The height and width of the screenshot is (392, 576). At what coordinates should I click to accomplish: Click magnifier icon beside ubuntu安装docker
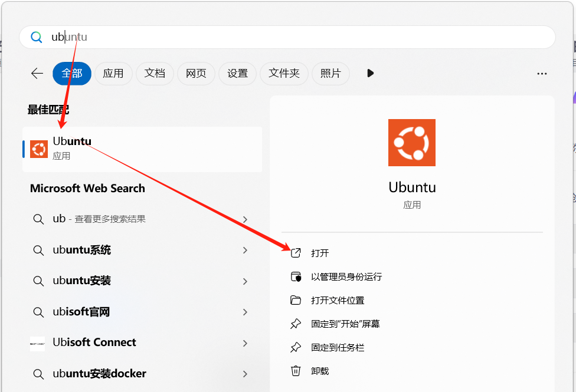click(x=38, y=374)
